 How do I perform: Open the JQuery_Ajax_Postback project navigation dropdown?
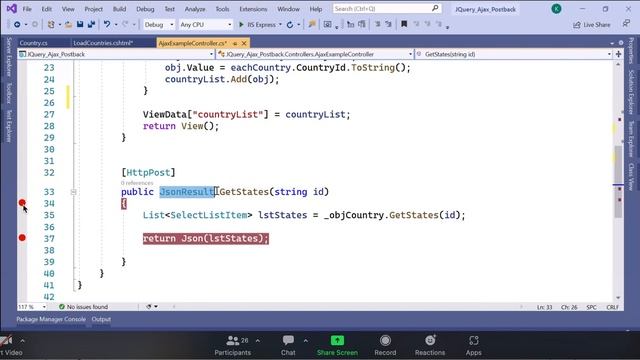(116, 54)
